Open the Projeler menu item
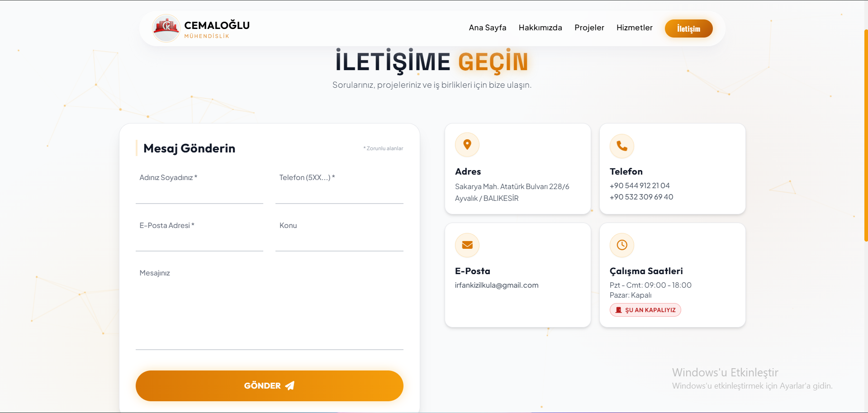Viewport: 868px width, 413px height. pos(589,28)
